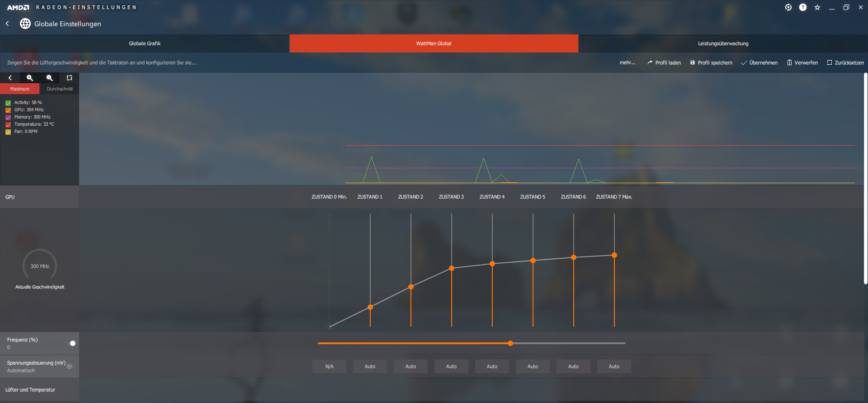Click the ZUSTAND 3 frequency point

[x=452, y=268]
